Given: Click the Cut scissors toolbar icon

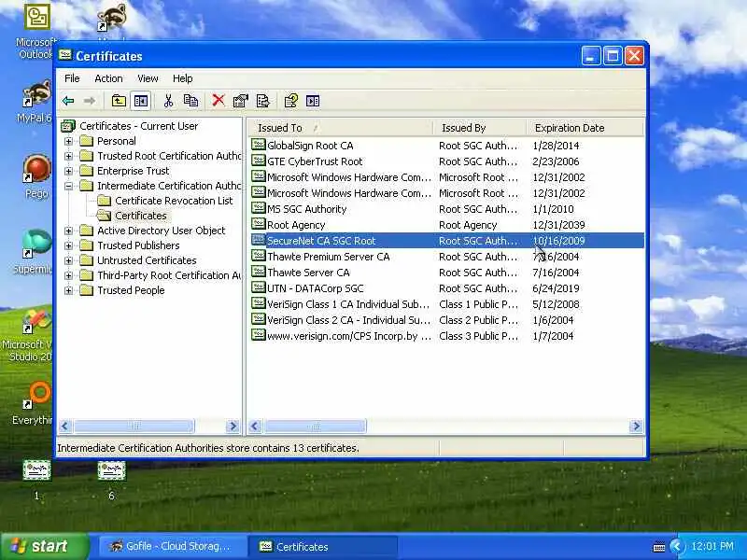Looking at the screenshot, I should pyautogui.click(x=168, y=101).
